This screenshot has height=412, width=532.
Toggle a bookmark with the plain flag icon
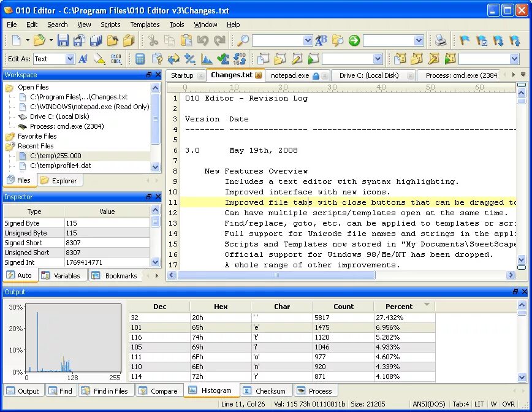pos(465,40)
